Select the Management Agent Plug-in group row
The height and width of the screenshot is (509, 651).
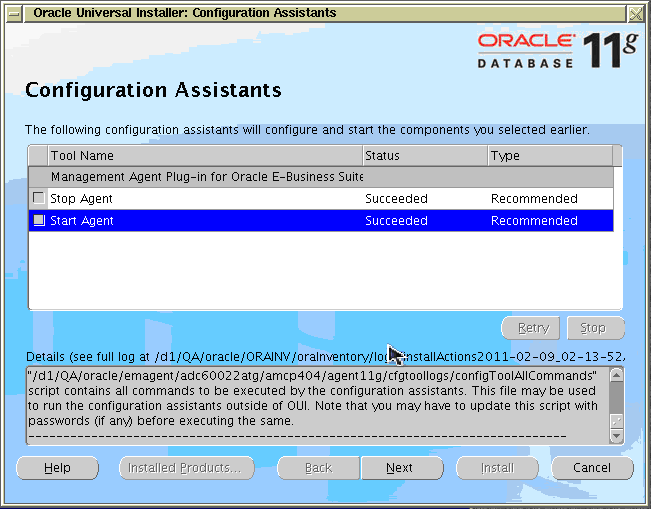(321, 177)
